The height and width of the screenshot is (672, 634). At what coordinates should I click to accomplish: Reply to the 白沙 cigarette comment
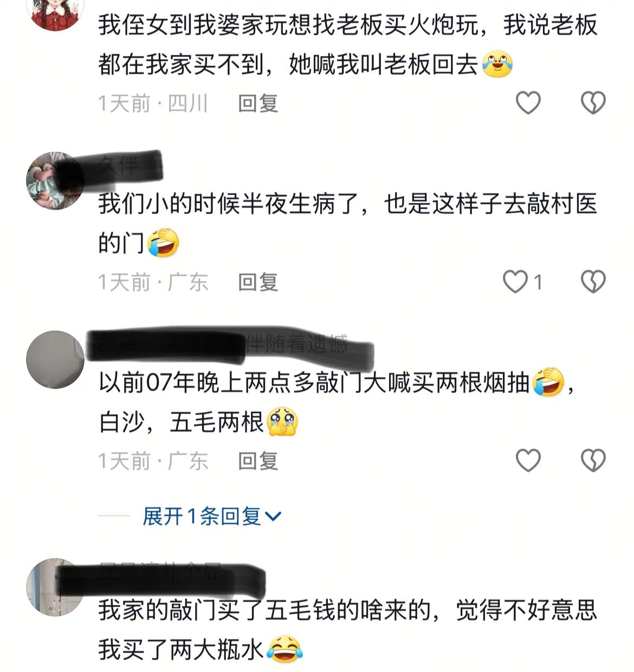[258, 461]
